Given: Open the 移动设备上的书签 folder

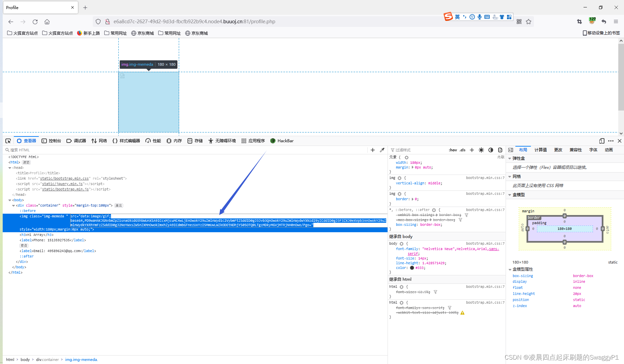Looking at the screenshot, I should (x=601, y=33).
